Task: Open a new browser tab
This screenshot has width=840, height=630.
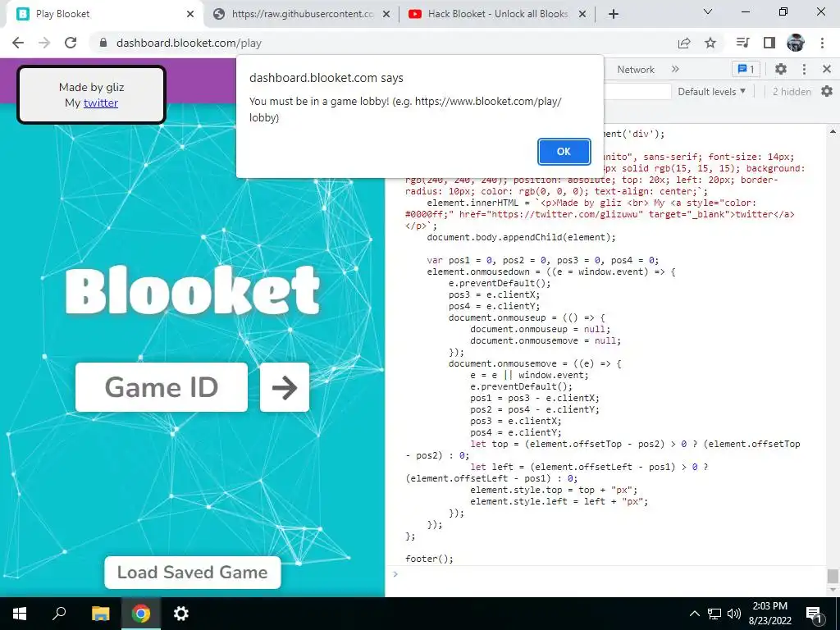Action: (x=614, y=14)
